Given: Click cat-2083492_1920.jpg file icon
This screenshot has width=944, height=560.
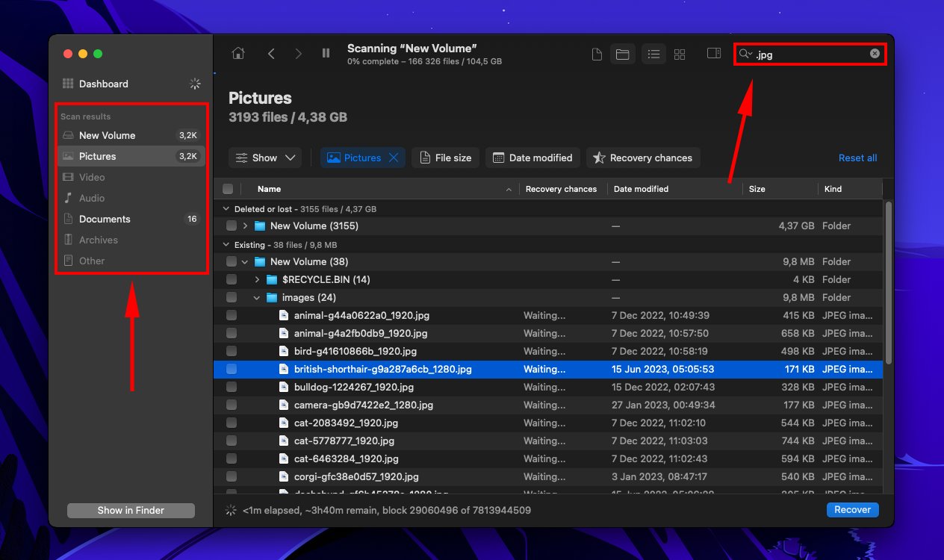Looking at the screenshot, I should click(283, 423).
